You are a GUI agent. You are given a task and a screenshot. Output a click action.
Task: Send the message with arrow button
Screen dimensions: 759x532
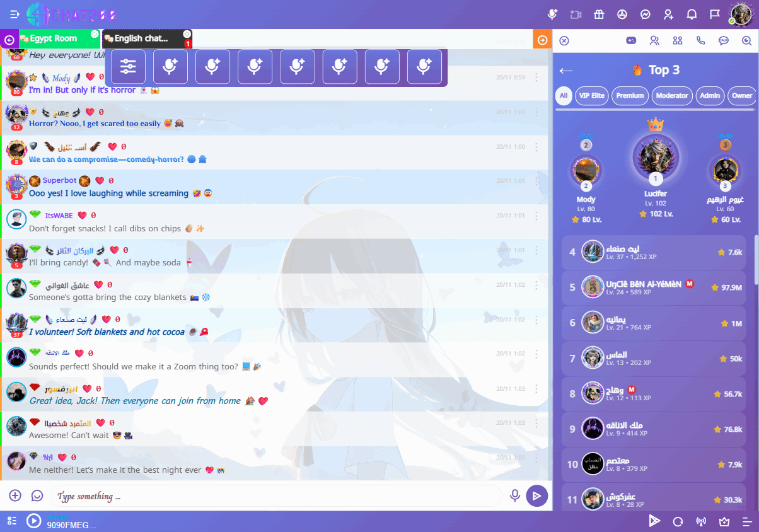[536, 496]
